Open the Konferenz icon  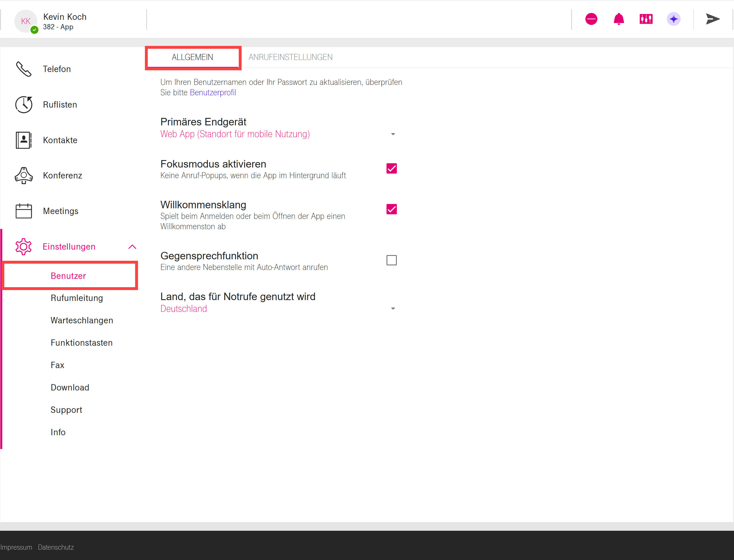pos(24,175)
